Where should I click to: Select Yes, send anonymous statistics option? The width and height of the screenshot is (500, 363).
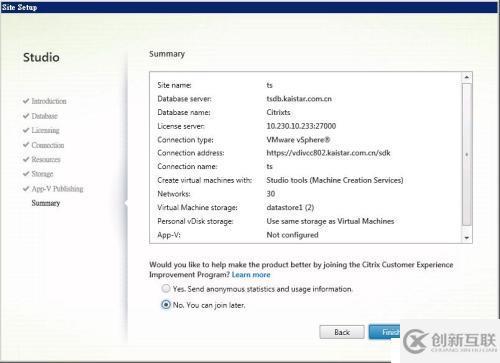click(166, 289)
